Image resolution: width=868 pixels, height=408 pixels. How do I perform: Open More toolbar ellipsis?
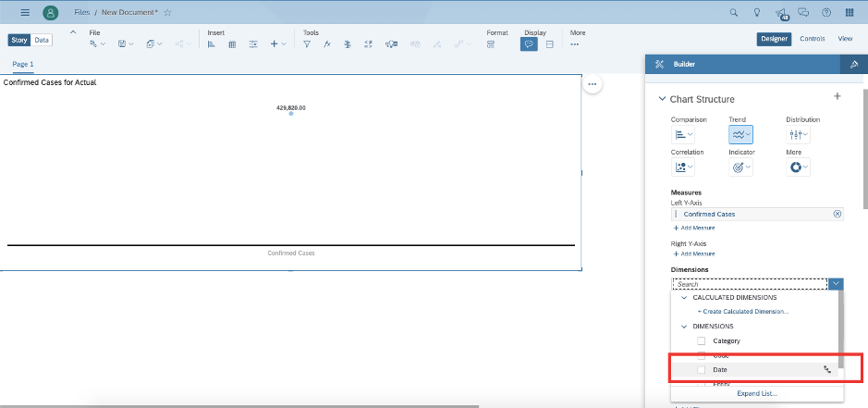[x=575, y=44]
